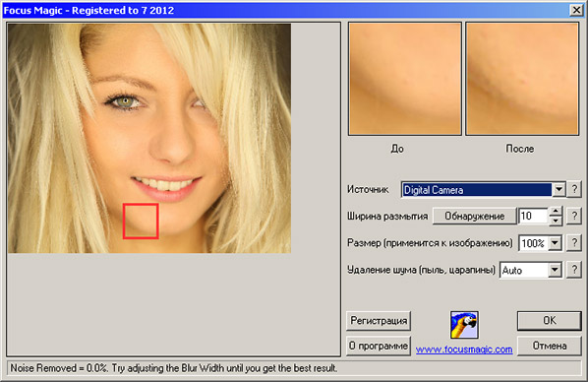588x382 pixels.
Task: Decrease blur width with the down arrow
Action: [x=556, y=221]
